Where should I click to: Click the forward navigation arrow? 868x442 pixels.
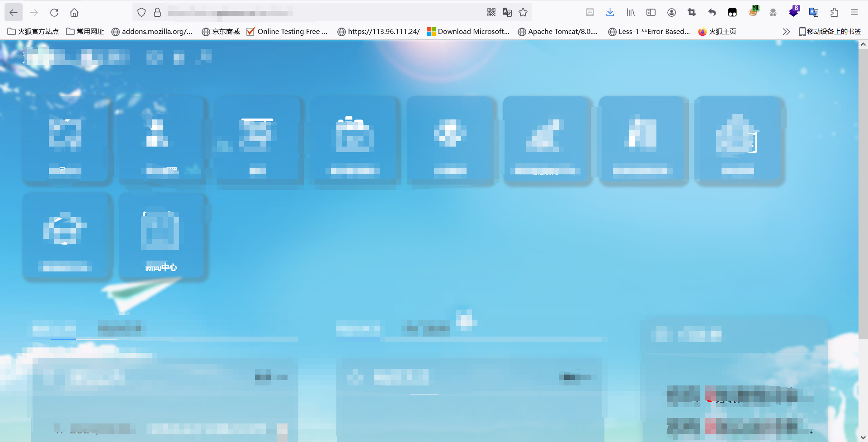(34, 13)
